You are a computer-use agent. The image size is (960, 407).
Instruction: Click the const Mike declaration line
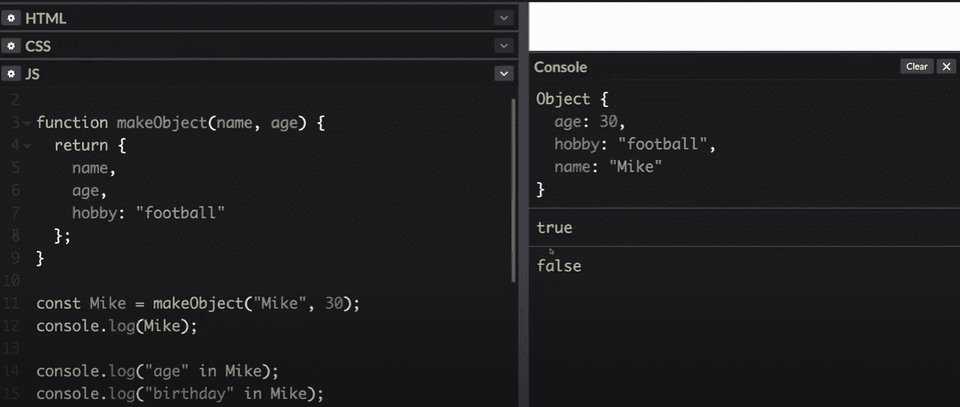[x=197, y=303]
